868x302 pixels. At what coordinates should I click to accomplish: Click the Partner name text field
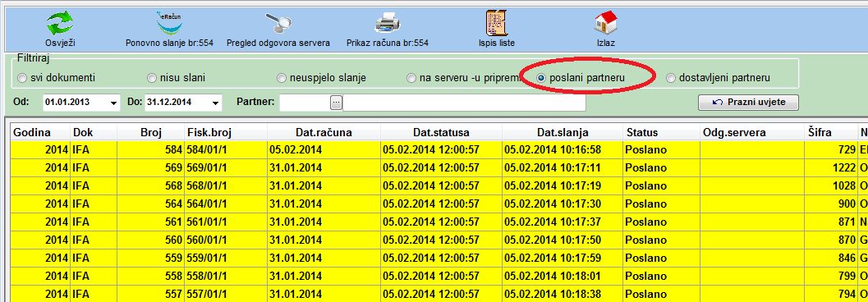click(465, 103)
